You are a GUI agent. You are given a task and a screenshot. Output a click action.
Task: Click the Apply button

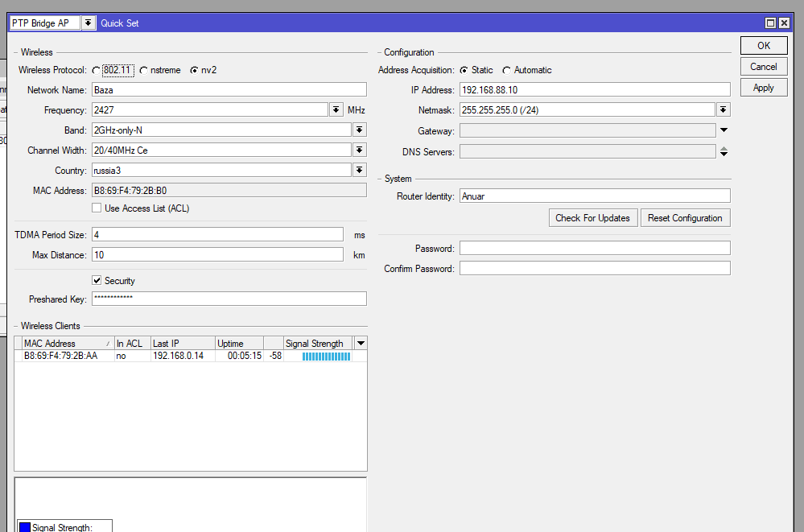tap(763, 88)
